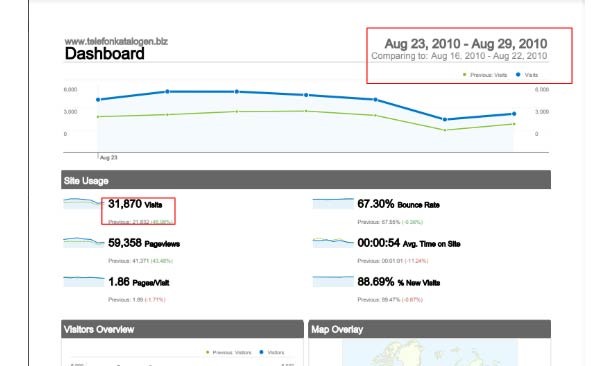Click the green Previous Visits legend dot
Screen dimensions: 613x366
[464, 75]
